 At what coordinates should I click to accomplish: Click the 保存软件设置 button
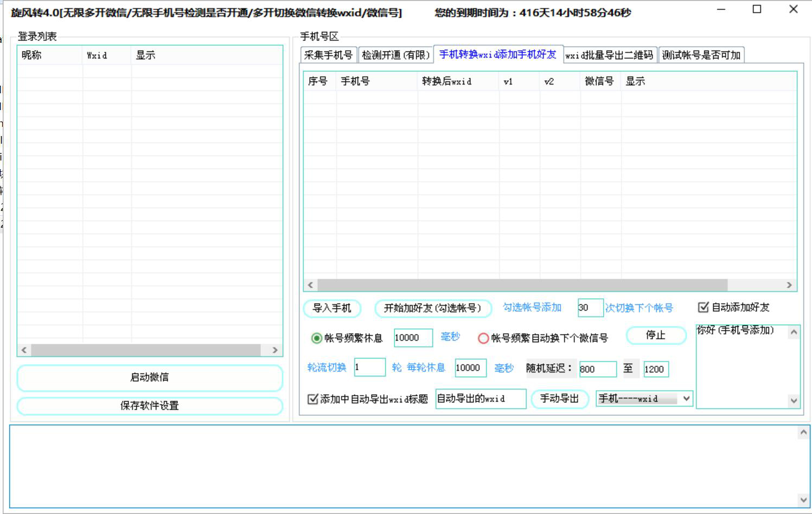click(150, 406)
